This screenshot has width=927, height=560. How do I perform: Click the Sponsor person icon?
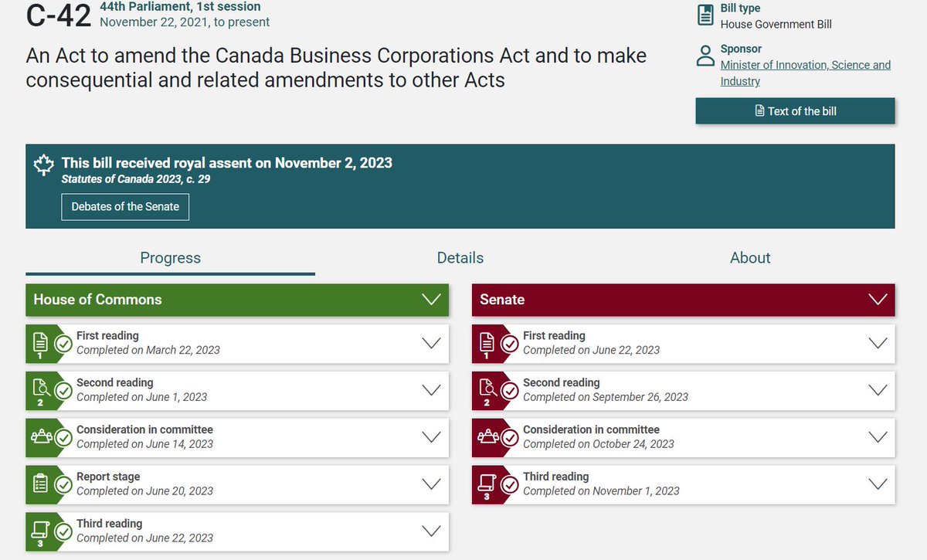(705, 56)
